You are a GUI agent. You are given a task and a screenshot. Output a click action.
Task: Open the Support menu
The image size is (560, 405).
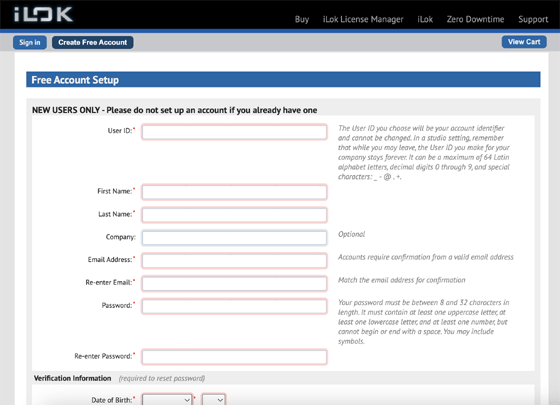pos(533,19)
